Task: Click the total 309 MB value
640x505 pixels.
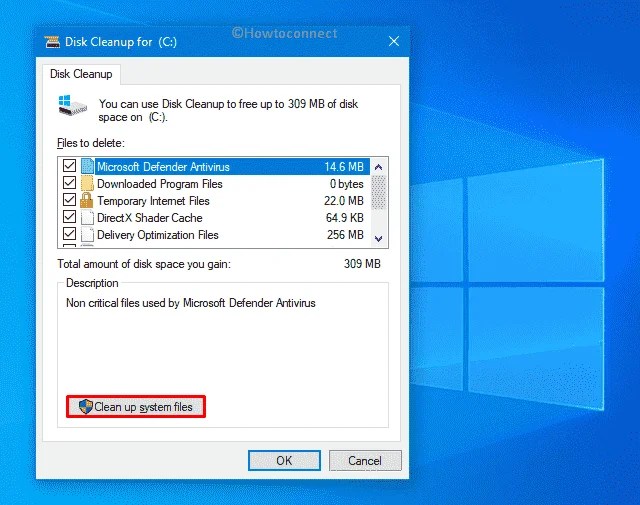Action: tap(362, 264)
